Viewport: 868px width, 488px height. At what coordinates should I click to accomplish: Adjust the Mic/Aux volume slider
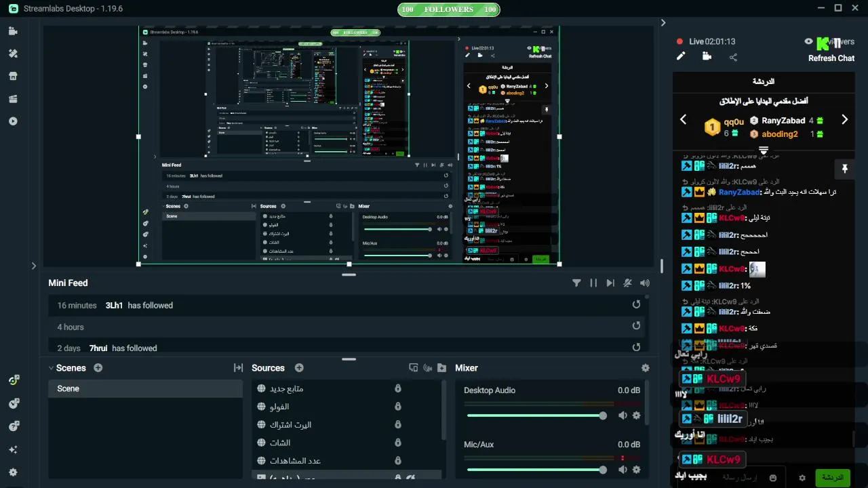click(x=536, y=470)
